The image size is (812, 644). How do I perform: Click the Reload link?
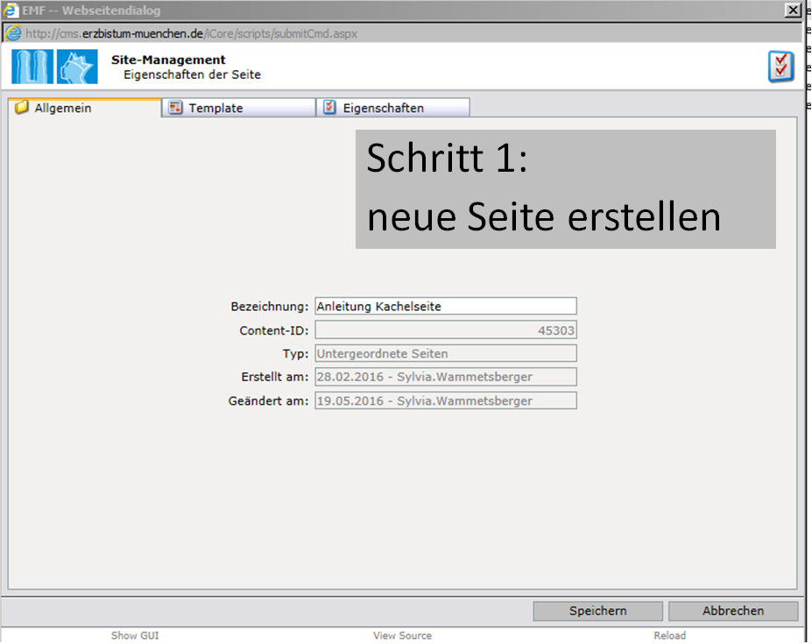tap(669, 635)
